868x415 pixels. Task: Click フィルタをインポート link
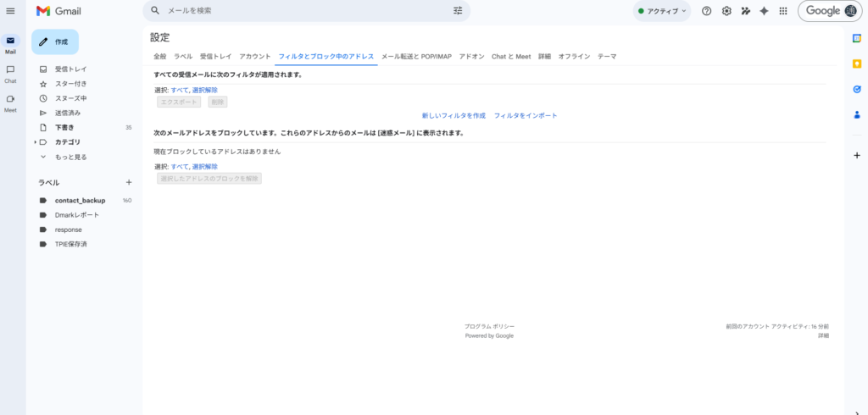click(x=526, y=115)
